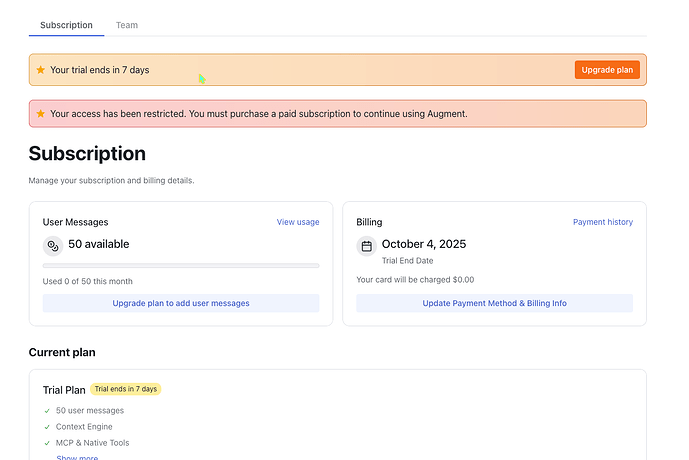Click the user messages coin icon
Screen dimensions: 689x460
point(53,245)
